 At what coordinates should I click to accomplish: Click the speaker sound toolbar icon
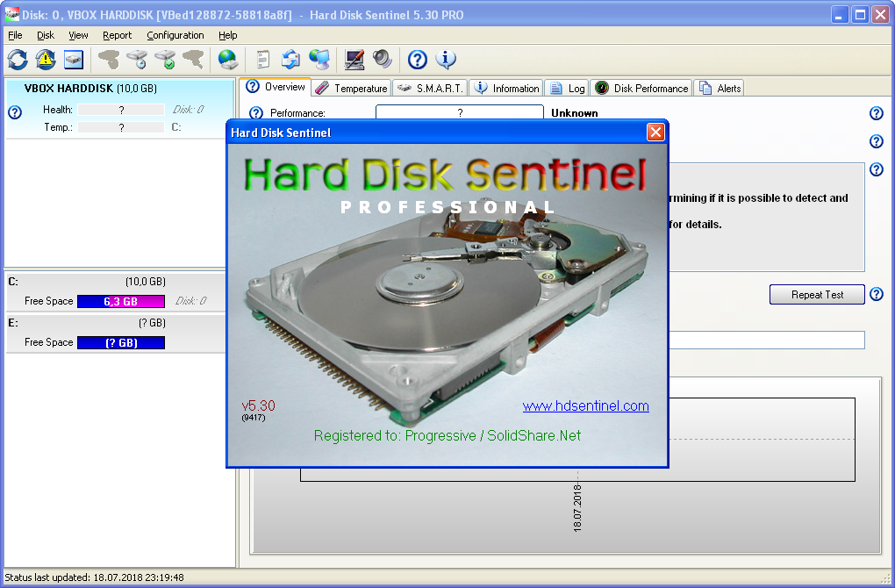pos(383,60)
